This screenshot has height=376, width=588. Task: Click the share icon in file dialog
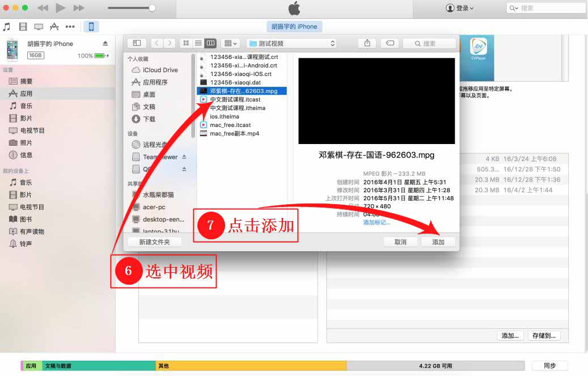click(x=367, y=43)
